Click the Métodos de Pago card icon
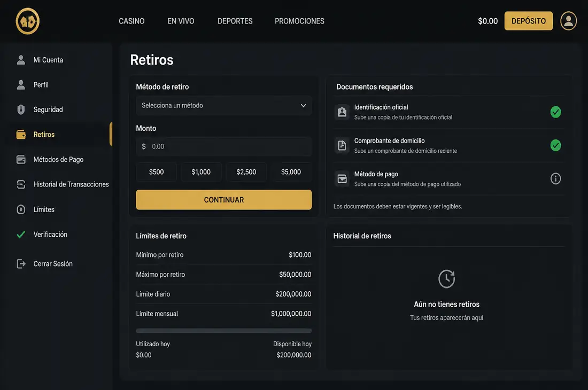This screenshot has height=390, width=588. tap(21, 160)
